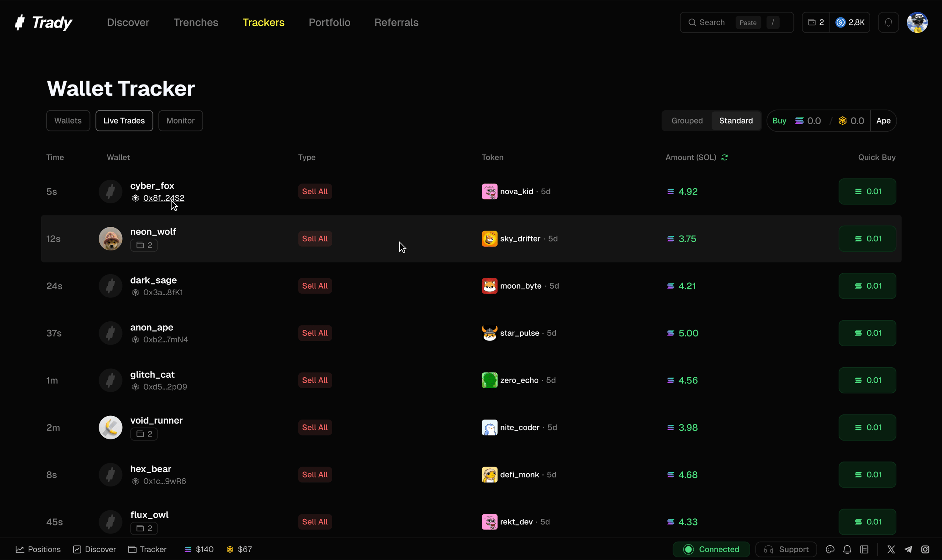Quick buy 0.01 for star_pulse
This screenshot has width=942, height=560.
[x=867, y=333]
